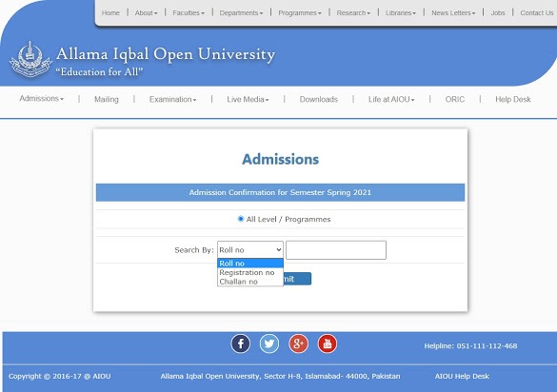Choose Roll no from the dropdown list
This screenshot has width=557, height=392.
pyautogui.click(x=250, y=264)
